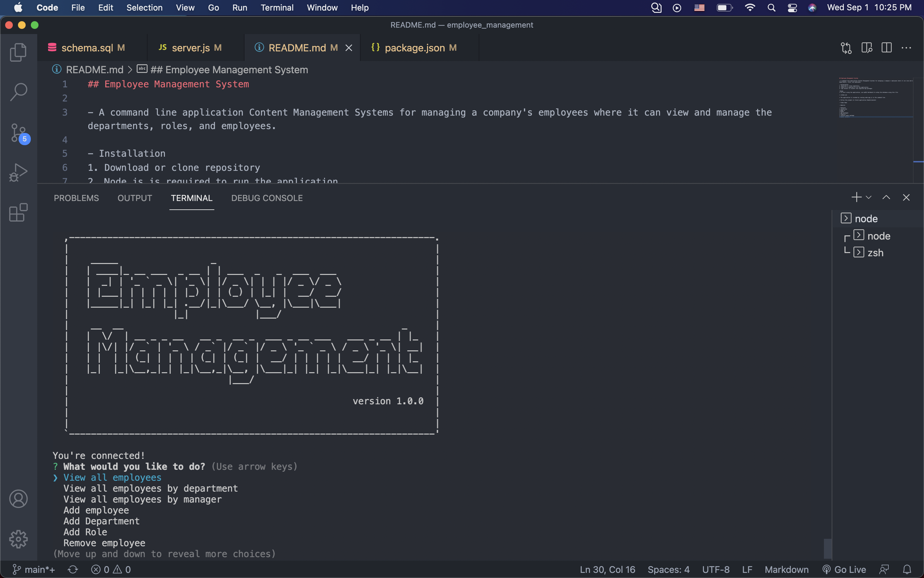This screenshot has height=578, width=924.
Task: Click the feedback icon in status bar
Action: click(x=884, y=570)
